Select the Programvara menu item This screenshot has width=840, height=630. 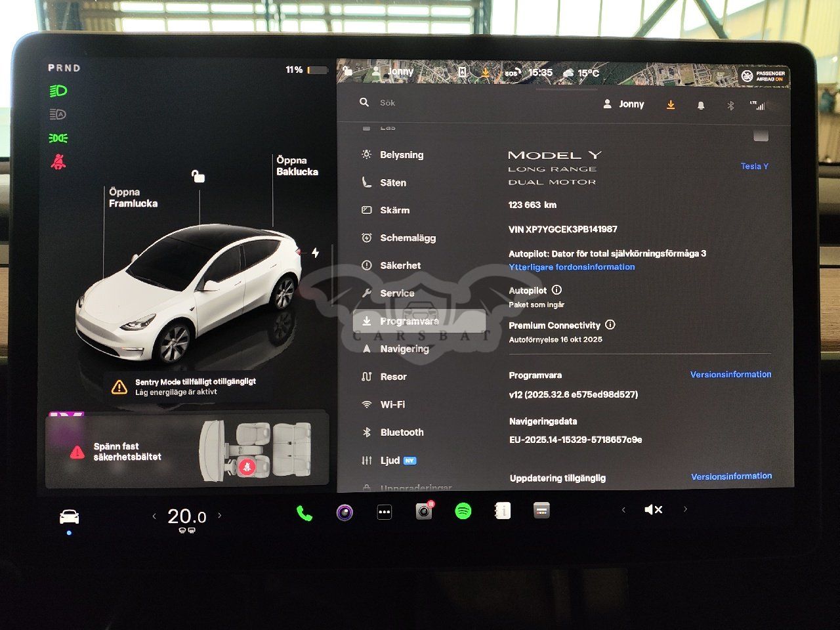pyautogui.click(x=420, y=321)
